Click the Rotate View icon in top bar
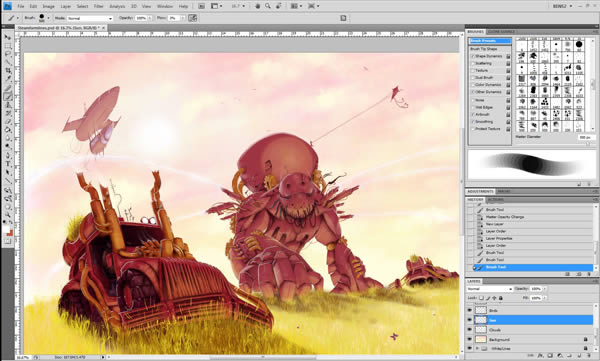Viewport: 600px width, 361px height. [279, 6]
